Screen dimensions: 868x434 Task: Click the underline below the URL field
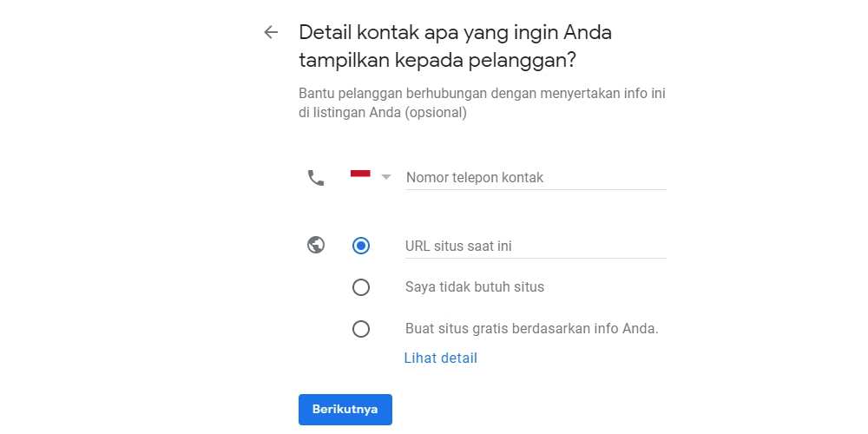point(536,258)
